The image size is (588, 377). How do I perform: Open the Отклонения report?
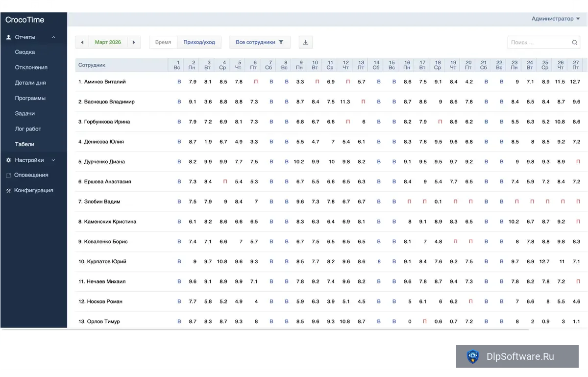click(x=31, y=68)
